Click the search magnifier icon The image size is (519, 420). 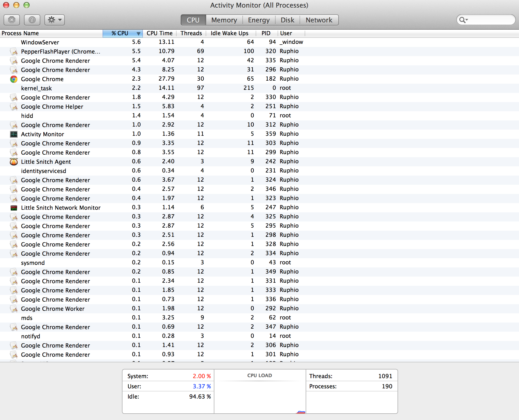(x=462, y=20)
